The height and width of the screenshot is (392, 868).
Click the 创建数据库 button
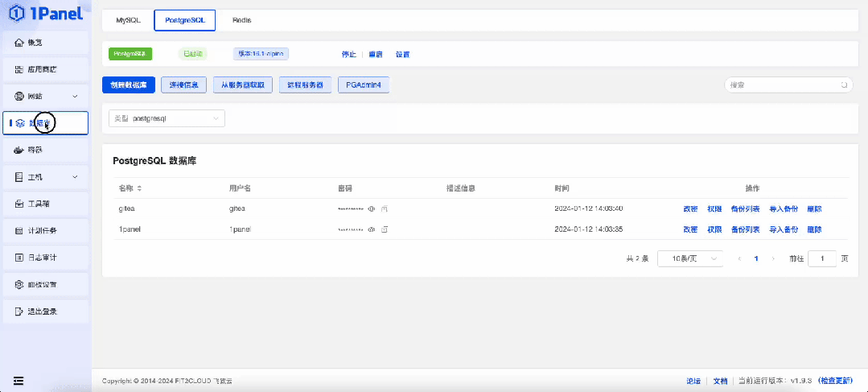(129, 85)
